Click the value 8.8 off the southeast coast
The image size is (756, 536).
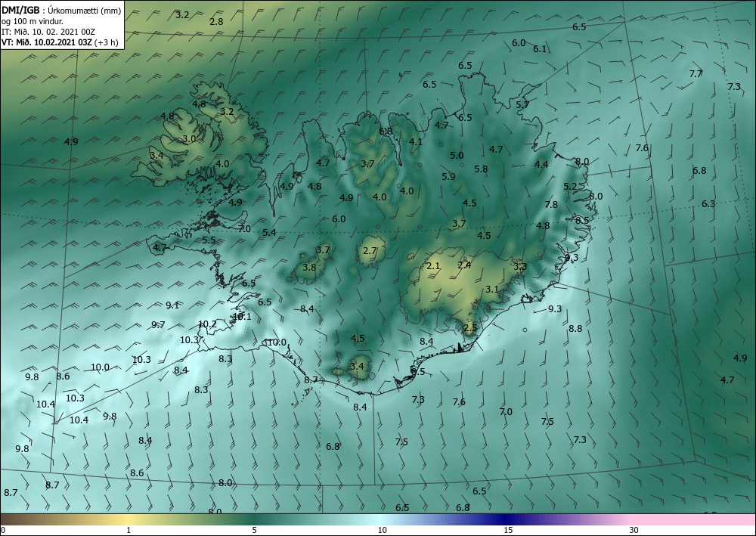(575, 329)
